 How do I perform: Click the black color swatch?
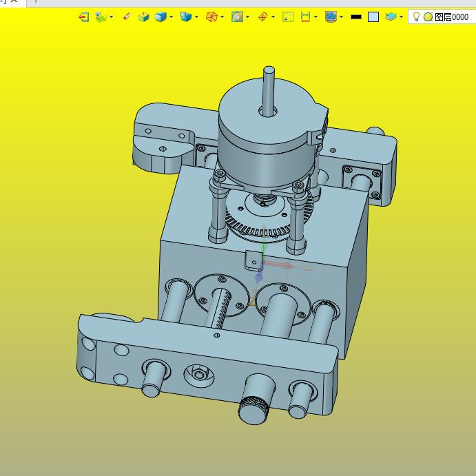[x=356, y=17]
